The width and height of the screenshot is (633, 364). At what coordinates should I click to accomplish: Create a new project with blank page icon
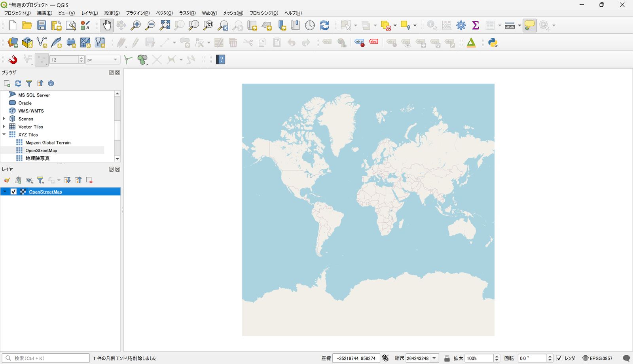click(13, 25)
